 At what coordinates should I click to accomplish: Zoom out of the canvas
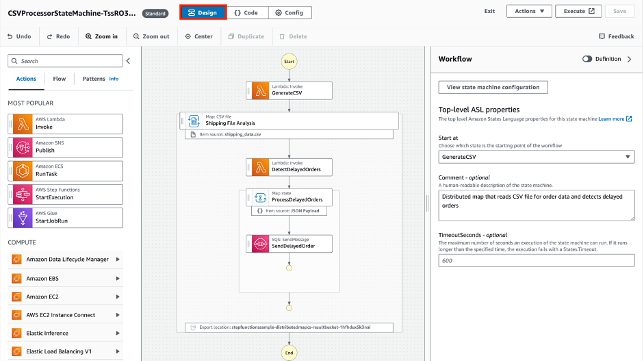coord(151,36)
